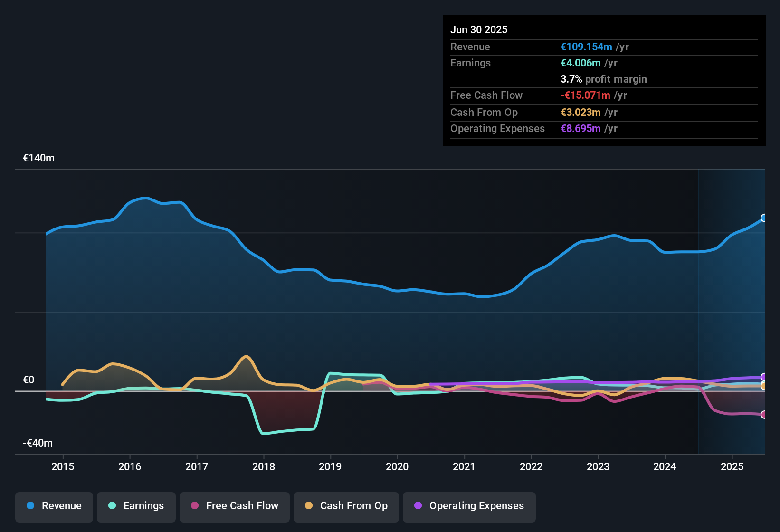
Task: Click the 3.7% profit margin text
Action: (x=603, y=79)
